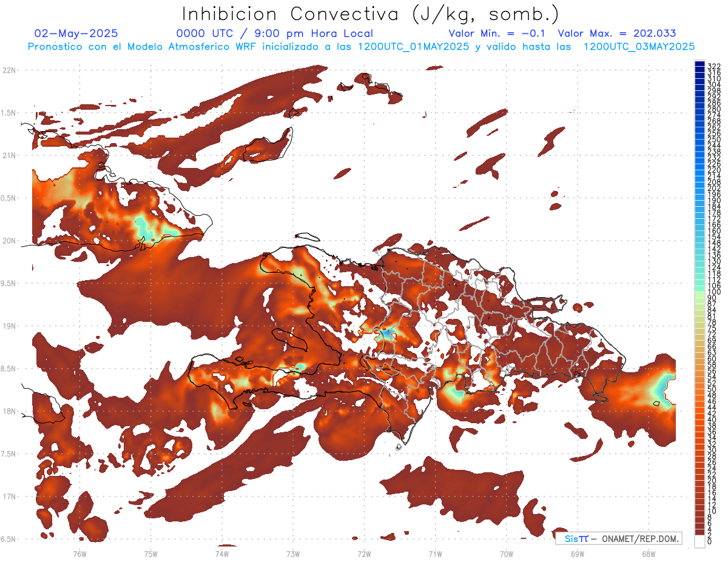The height and width of the screenshot is (562, 728).
Task: Click the '74W' longitude label
Action: (x=221, y=554)
